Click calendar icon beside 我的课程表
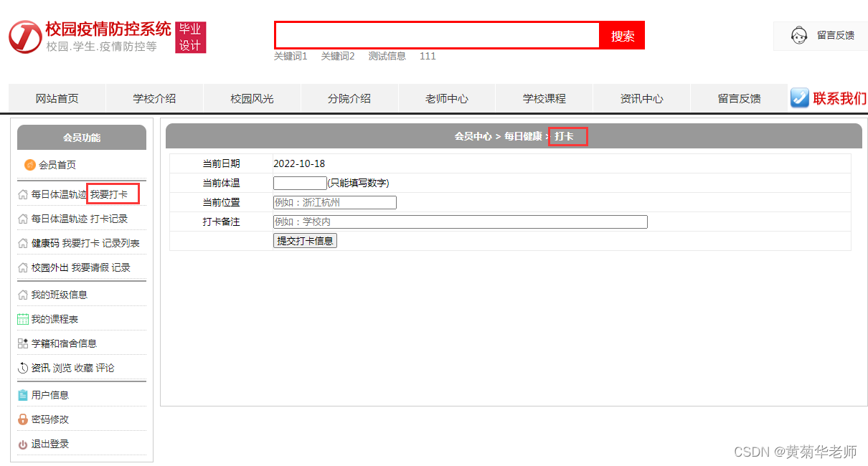 (x=23, y=319)
